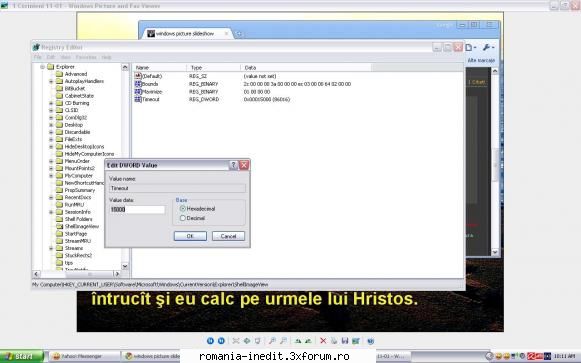Image resolution: width=581 pixels, height=363 pixels.
Task: Select the Hexadecimal base option
Action: point(183,209)
